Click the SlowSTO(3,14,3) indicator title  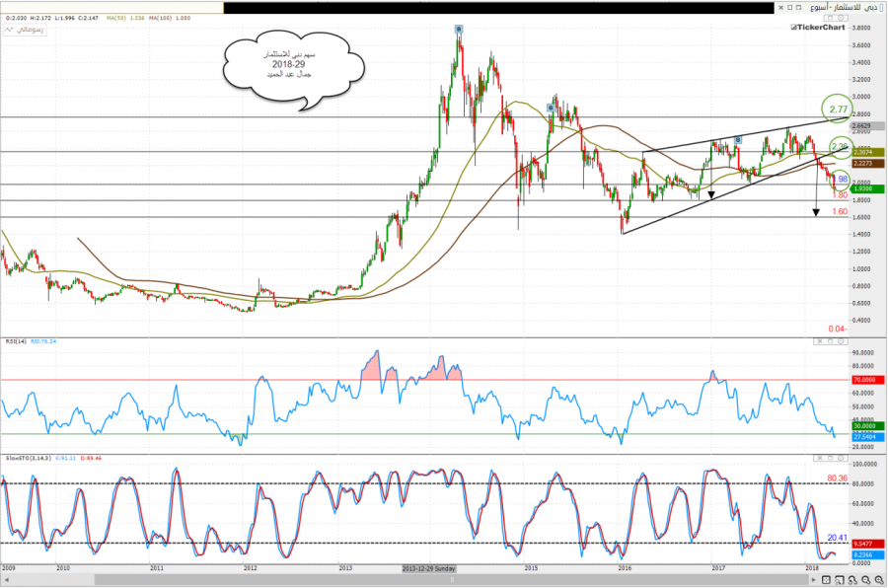click(29, 458)
